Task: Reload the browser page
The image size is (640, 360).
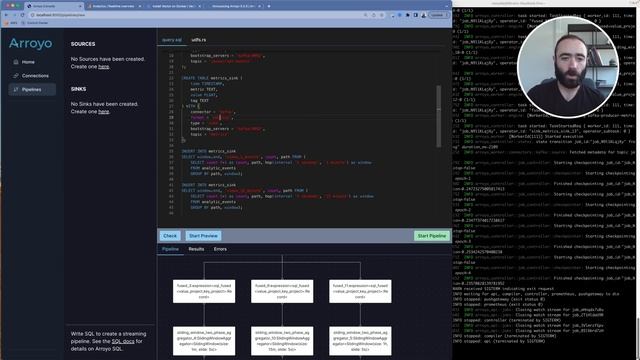Action: [x=22, y=15]
